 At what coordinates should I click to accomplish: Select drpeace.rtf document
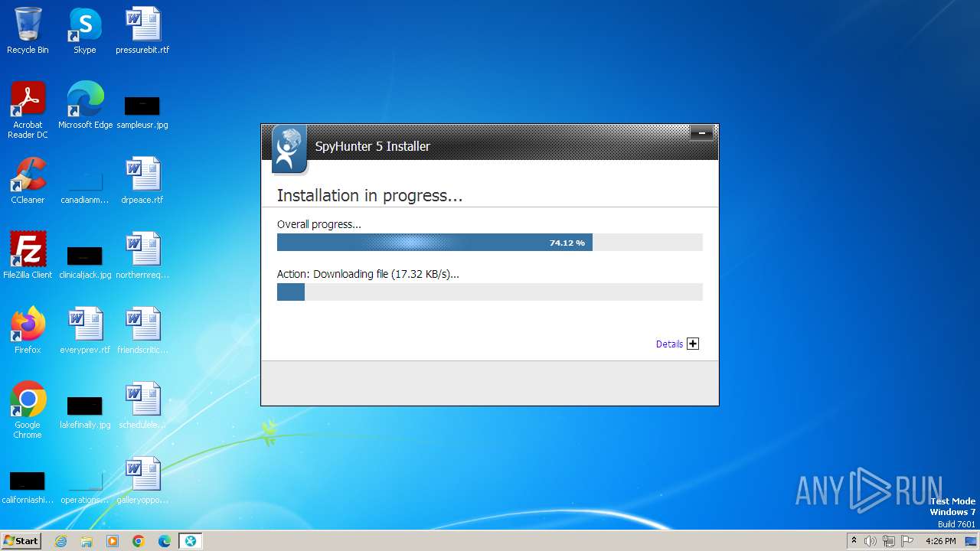point(142,181)
